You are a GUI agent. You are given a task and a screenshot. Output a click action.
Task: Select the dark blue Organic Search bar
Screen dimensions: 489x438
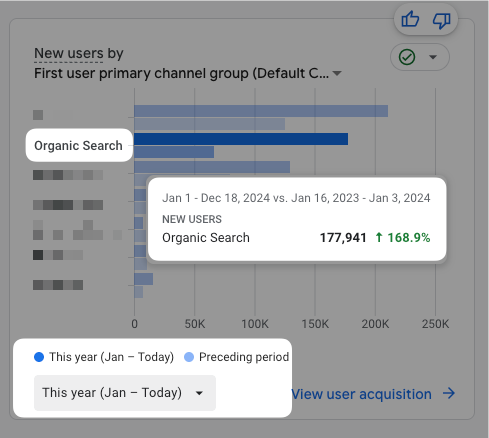point(241,139)
